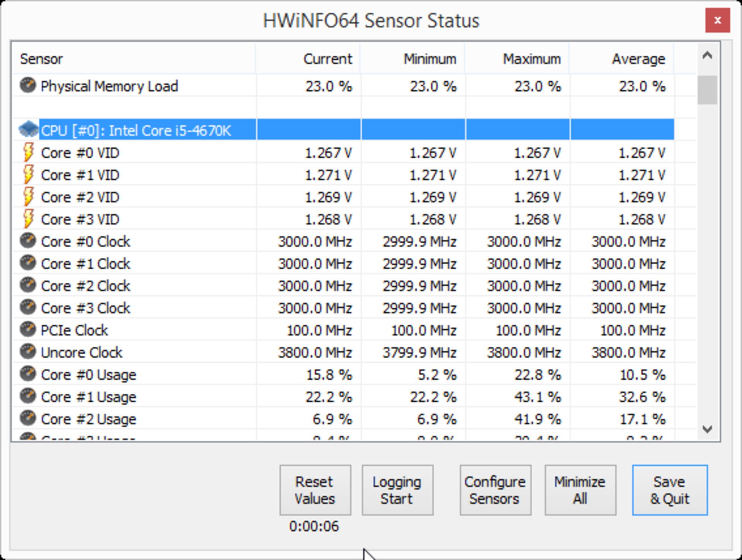Click the lightning bolt icon for Core #0 VID
This screenshot has height=560, width=742.
pos(28,153)
